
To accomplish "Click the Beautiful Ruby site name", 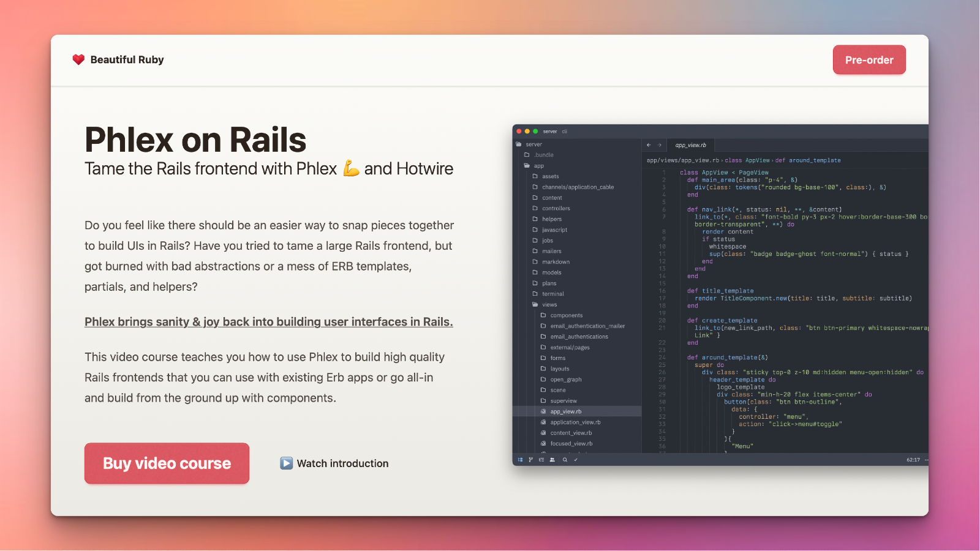I will [x=127, y=59].
